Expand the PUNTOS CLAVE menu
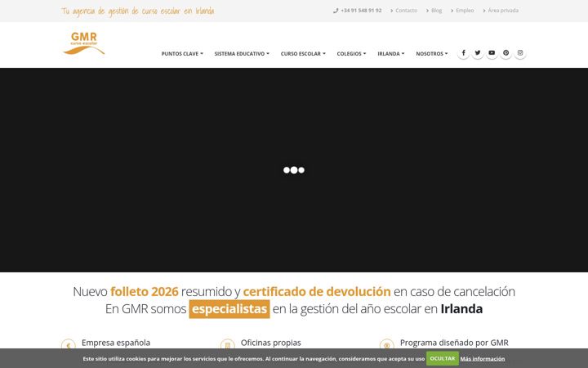The width and height of the screenshot is (588, 368). click(182, 54)
